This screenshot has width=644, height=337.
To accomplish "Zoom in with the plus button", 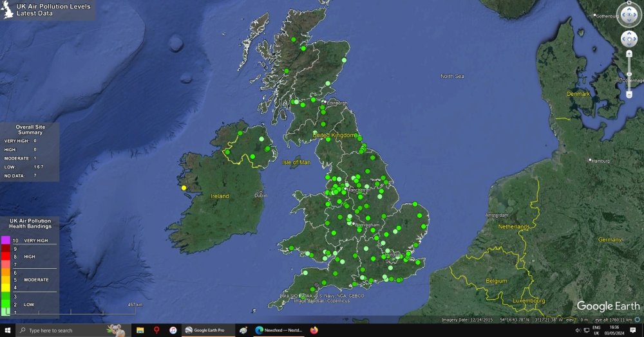I will click(x=629, y=54).
